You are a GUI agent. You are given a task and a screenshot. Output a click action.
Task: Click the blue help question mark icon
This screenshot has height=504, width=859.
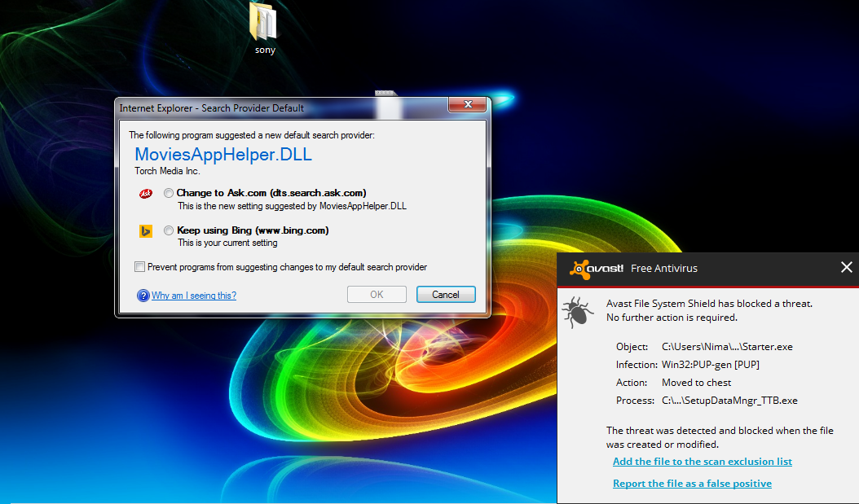click(x=143, y=296)
